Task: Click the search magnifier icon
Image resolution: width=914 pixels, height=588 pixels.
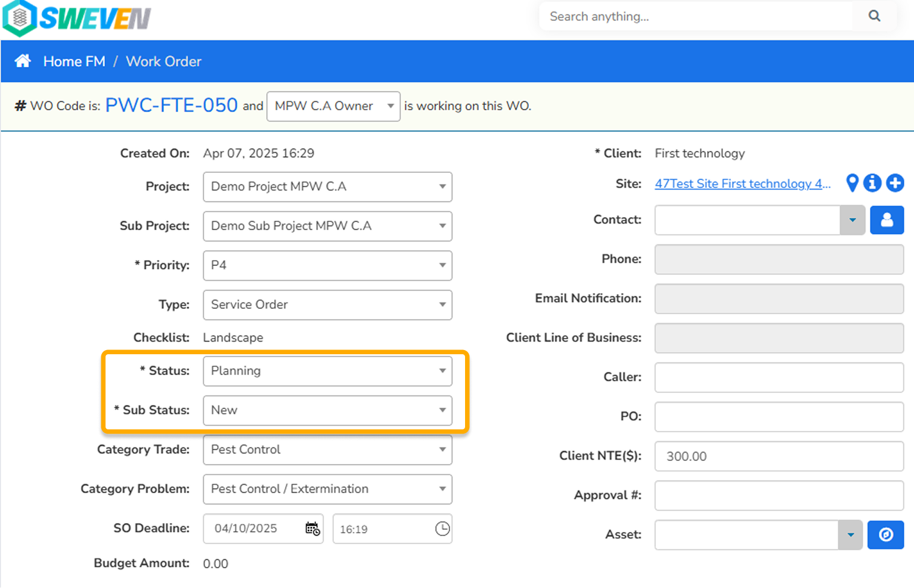Action: point(874,16)
